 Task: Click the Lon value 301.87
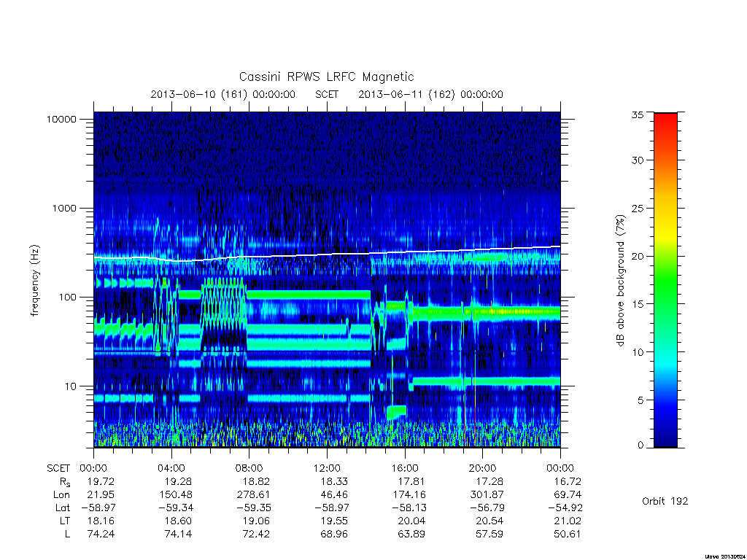point(487,495)
